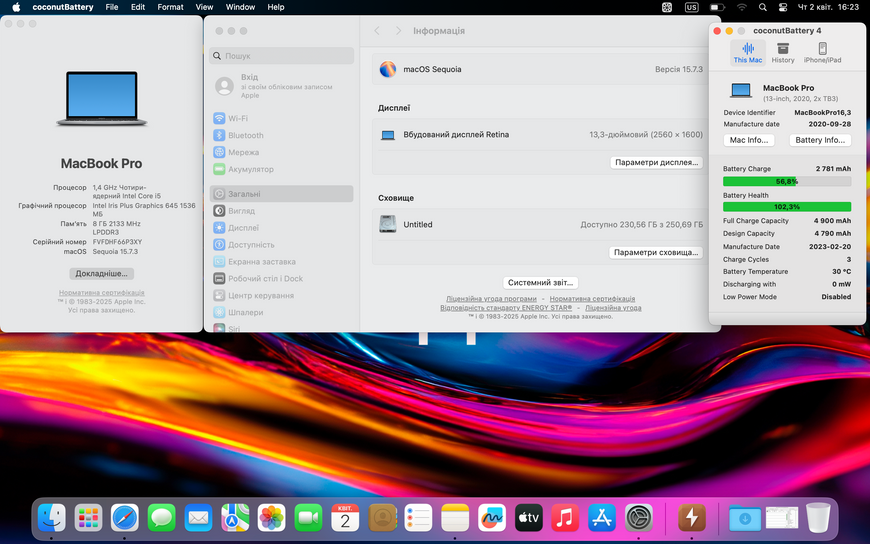Open Notes app in the Dock
This screenshot has width=870, height=544.
455,518
